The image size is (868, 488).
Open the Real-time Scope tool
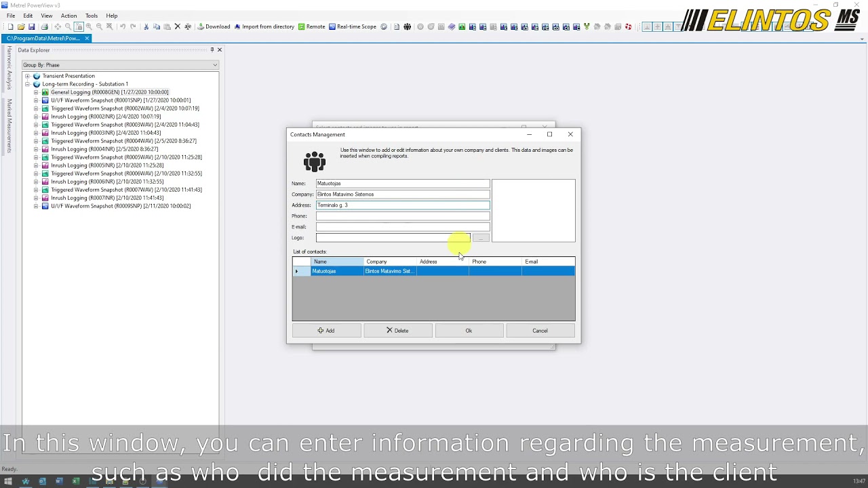click(353, 26)
